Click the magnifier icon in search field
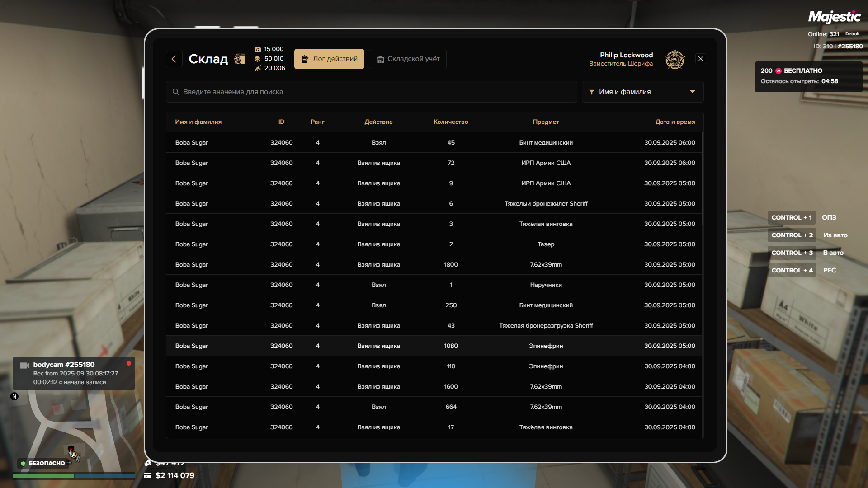The image size is (868, 488). pyautogui.click(x=176, y=92)
